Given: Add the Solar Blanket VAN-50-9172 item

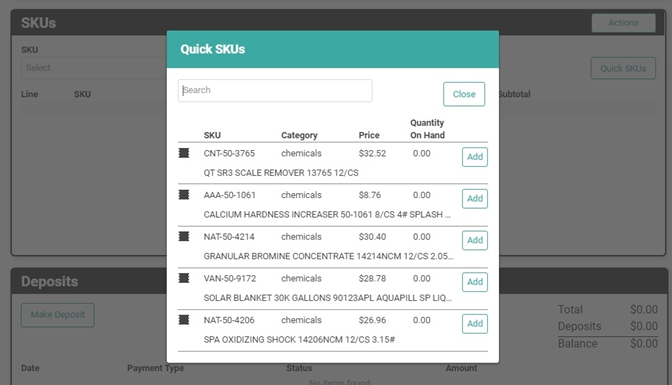Looking at the screenshot, I should tap(475, 282).
